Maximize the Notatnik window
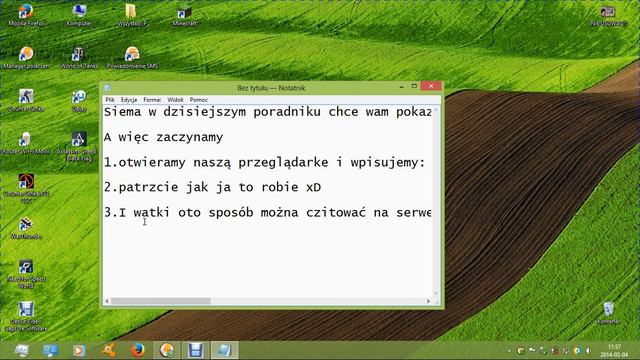 pyautogui.click(x=414, y=86)
